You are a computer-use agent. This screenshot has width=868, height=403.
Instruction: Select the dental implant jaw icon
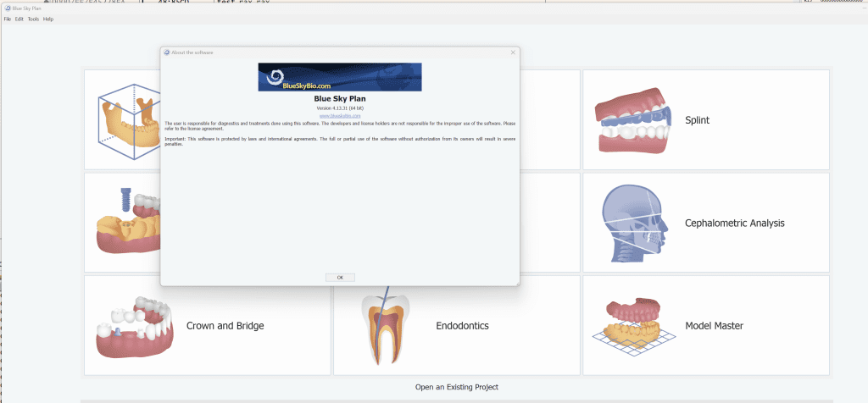pos(127,223)
